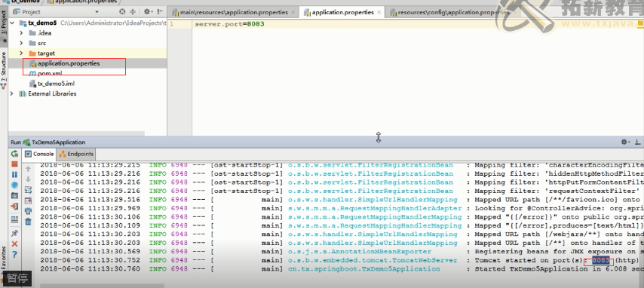The height and width of the screenshot is (288, 644).
Task: Hide the Project panel with the hide icon
Action: coord(160,12)
